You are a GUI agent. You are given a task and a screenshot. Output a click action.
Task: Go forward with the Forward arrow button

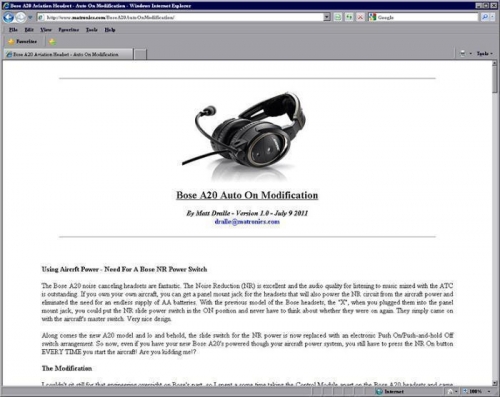(x=21, y=17)
